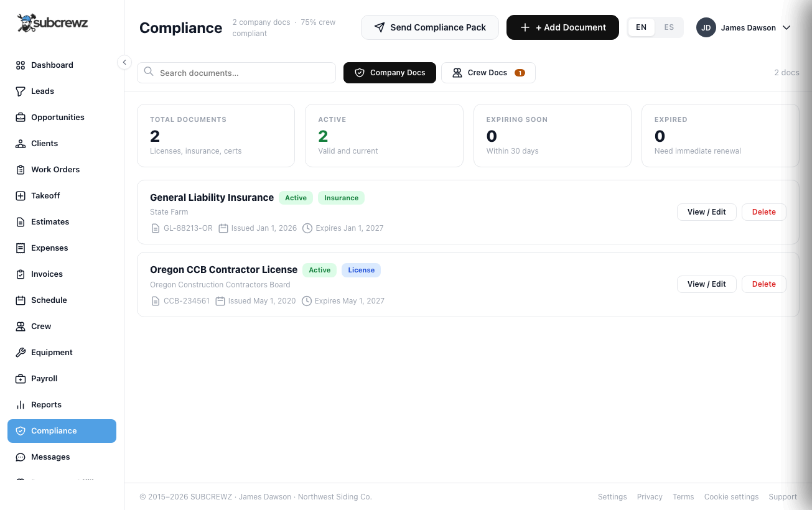Select the Company Docs tab
The image size is (812, 510).
[390, 73]
